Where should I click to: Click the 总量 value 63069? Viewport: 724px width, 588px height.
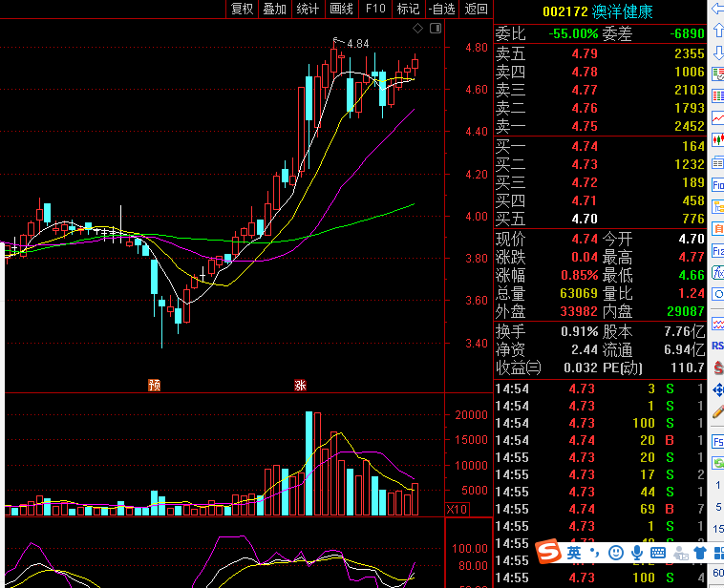coord(579,293)
